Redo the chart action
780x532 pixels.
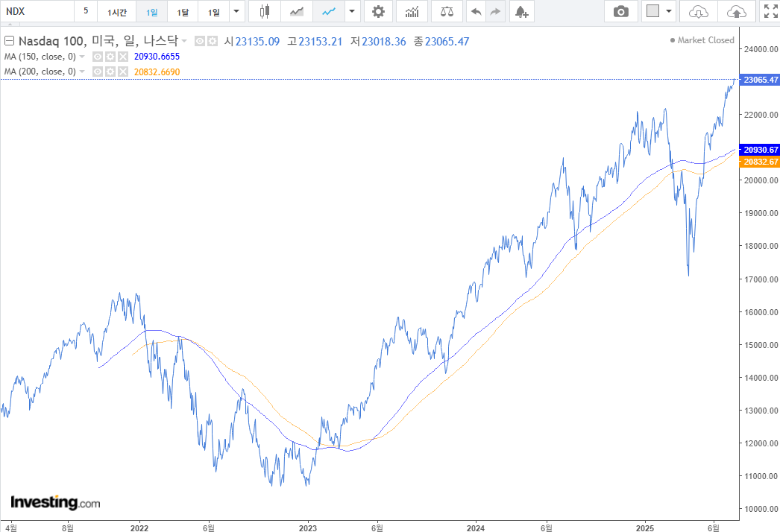tap(495, 11)
